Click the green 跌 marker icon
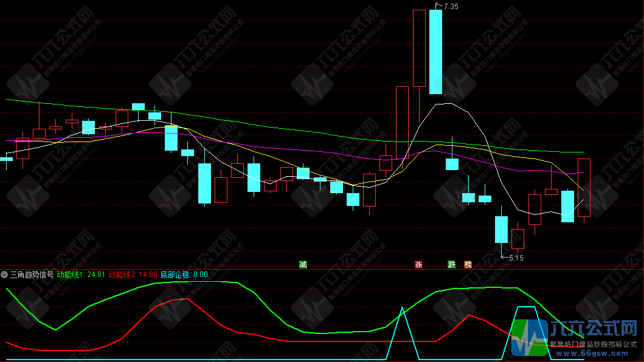This screenshot has width=644, height=362. 451,264
